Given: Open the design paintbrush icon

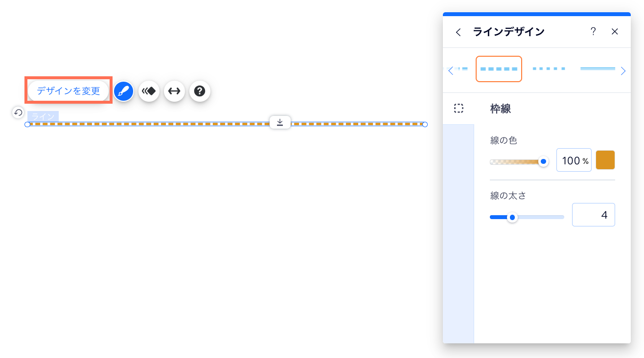Looking at the screenshot, I should click(x=124, y=91).
